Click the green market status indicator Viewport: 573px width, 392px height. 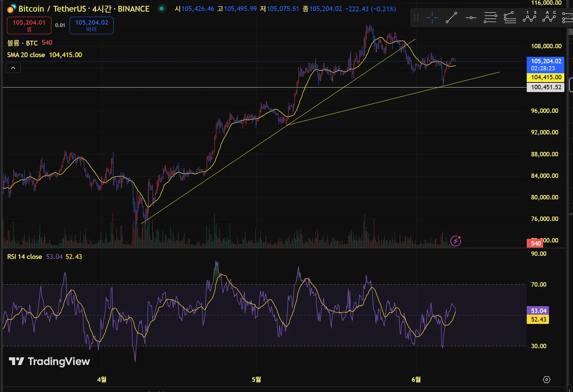[162, 8]
